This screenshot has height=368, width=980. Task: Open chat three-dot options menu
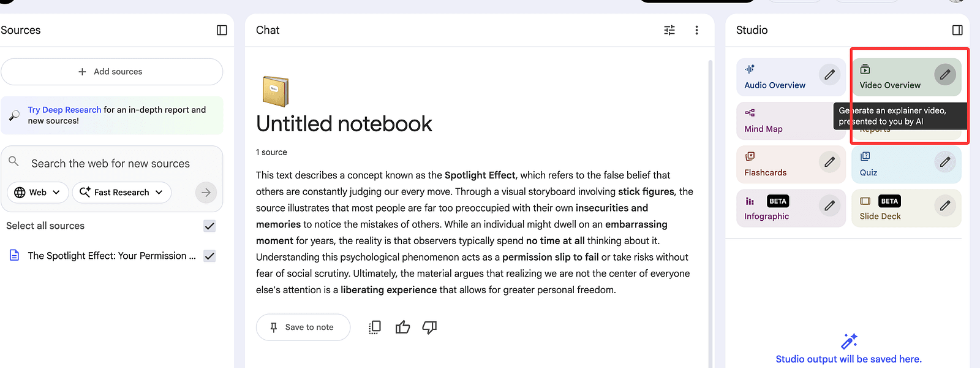696,30
